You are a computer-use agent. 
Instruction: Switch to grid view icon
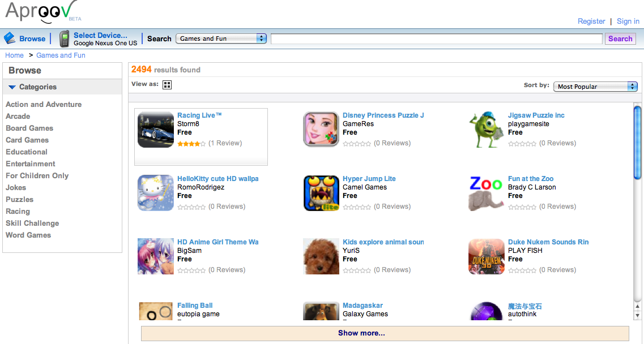[x=167, y=85]
